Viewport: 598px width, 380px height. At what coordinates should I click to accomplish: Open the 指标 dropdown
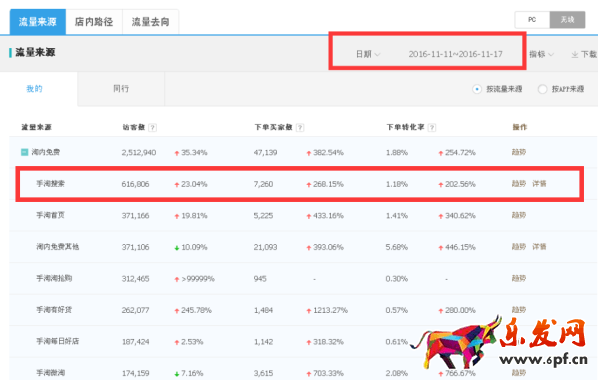coord(541,54)
